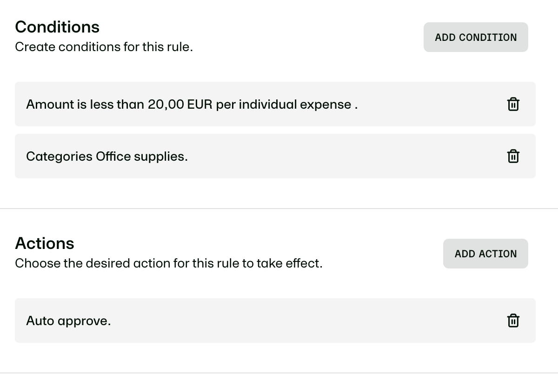This screenshot has width=558, height=392.
Task: Select the 'Auto approve.' action text
Action: point(68,321)
